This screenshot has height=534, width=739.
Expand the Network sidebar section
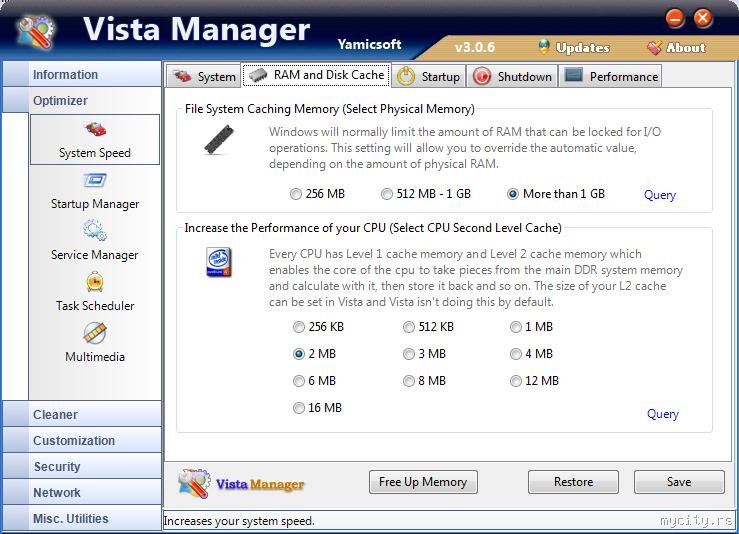click(x=82, y=492)
